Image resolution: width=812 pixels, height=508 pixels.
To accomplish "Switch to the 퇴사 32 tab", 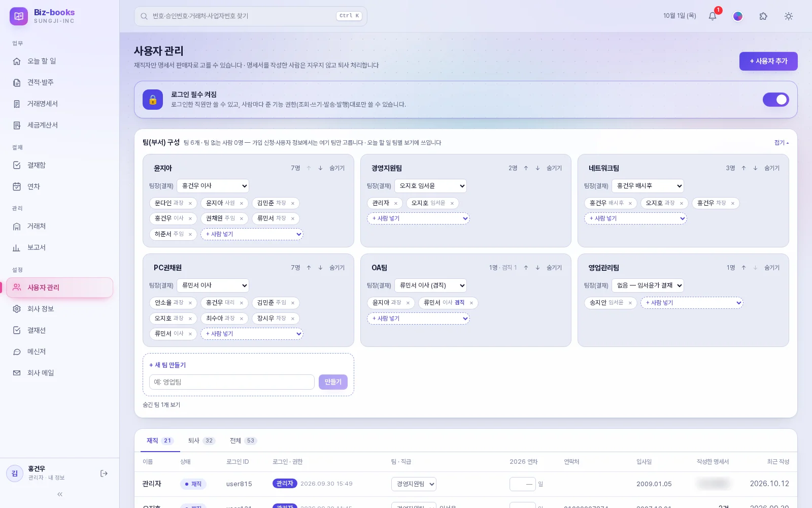I will [201, 440].
